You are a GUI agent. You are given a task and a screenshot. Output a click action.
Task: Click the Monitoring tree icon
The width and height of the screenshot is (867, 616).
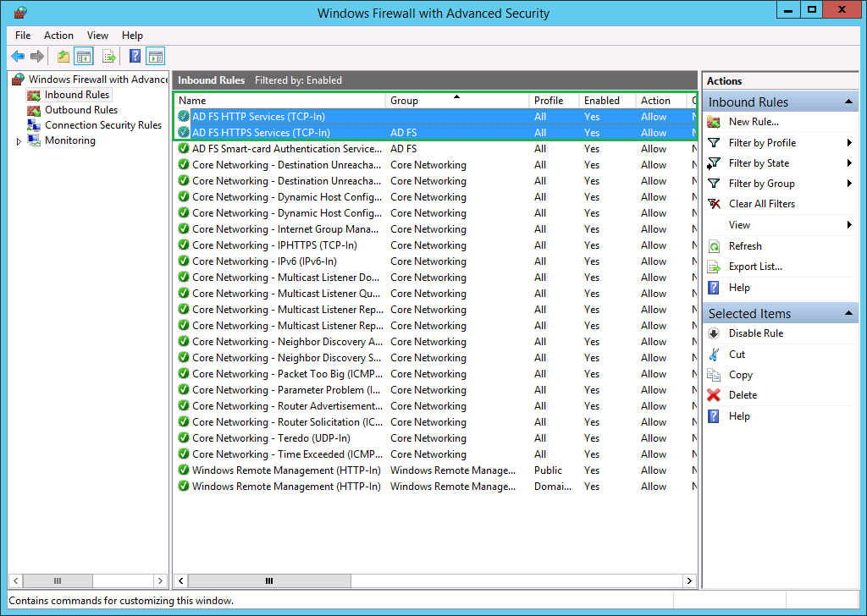pos(34,140)
